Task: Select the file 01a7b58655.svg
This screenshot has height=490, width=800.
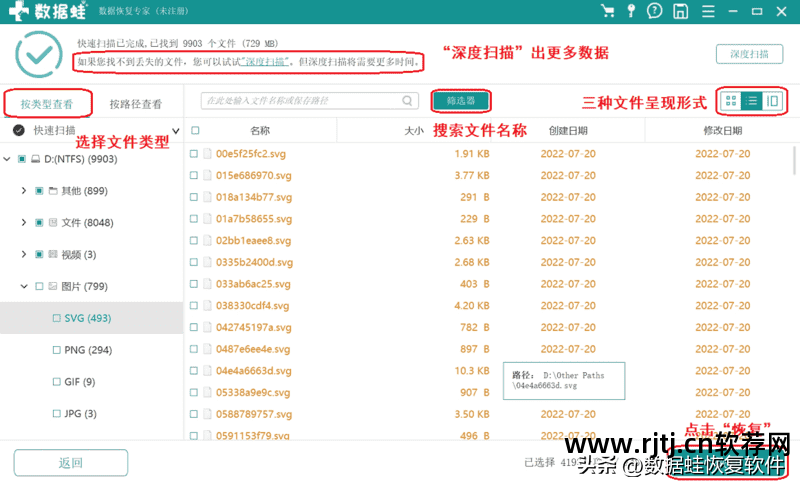Action: click(x=254, y=219)
